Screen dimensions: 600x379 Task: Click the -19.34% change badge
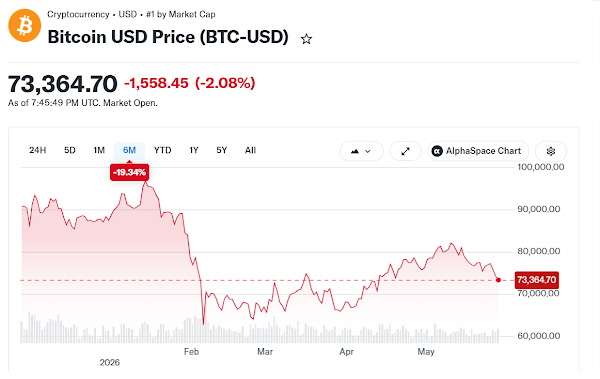129,172
